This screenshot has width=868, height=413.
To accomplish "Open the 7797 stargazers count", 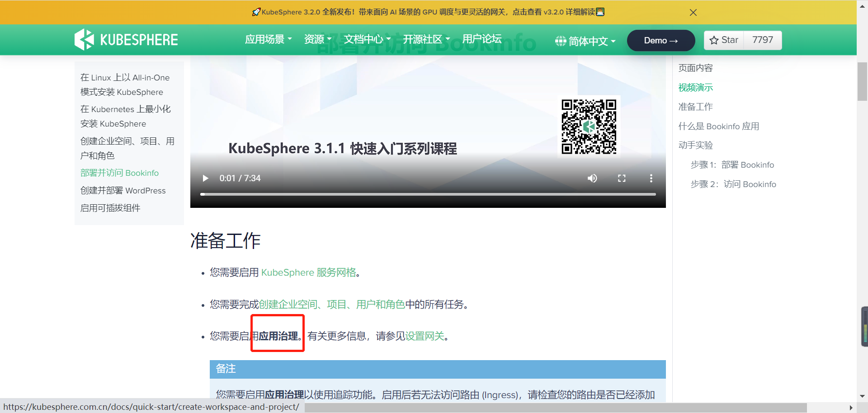I will pyautogui.click(x=763, y=40).
